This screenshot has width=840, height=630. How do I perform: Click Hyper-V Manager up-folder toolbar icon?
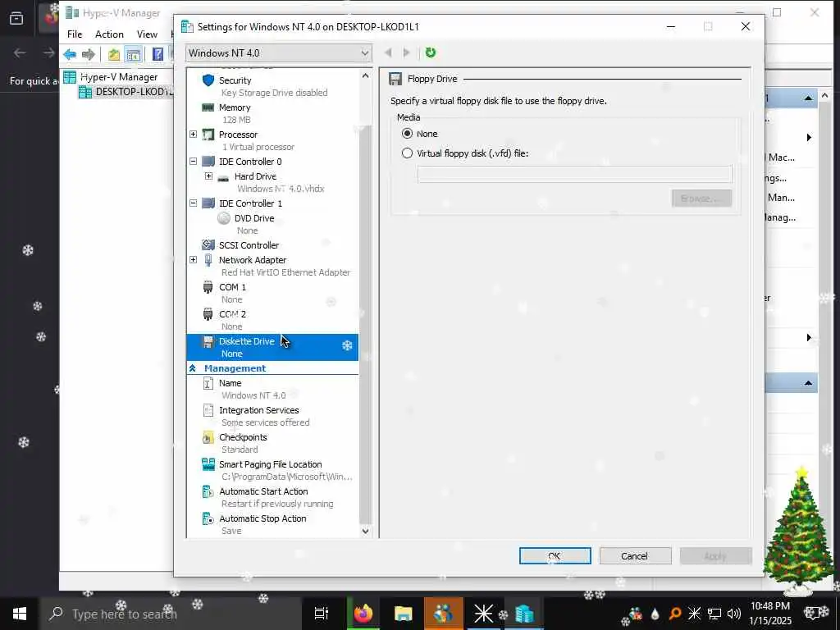[113, 54]
